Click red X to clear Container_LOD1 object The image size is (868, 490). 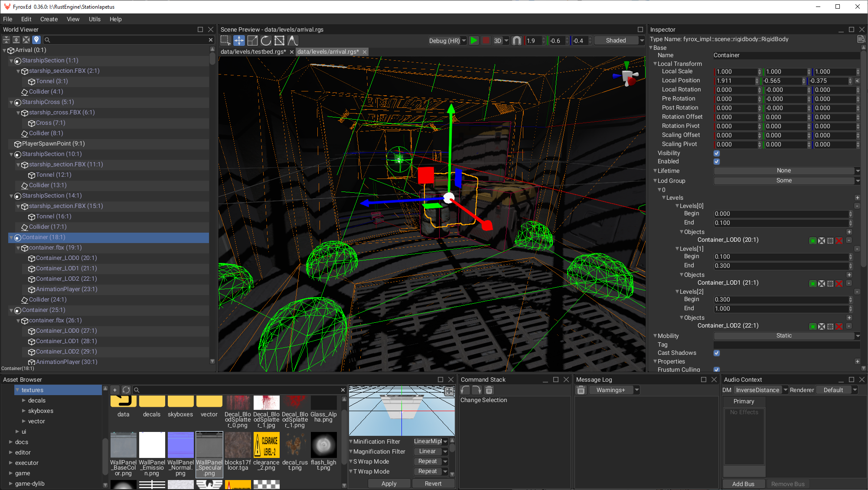coord(839,283)
